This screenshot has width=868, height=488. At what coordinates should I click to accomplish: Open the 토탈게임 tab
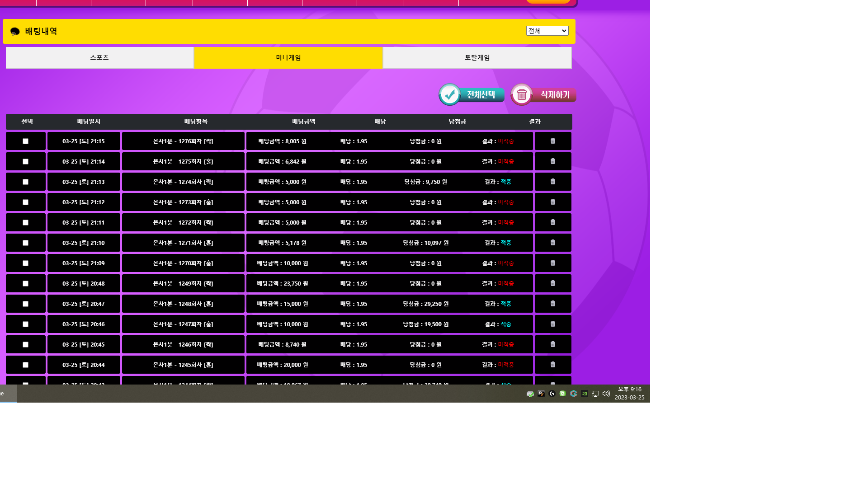point(477,57)
